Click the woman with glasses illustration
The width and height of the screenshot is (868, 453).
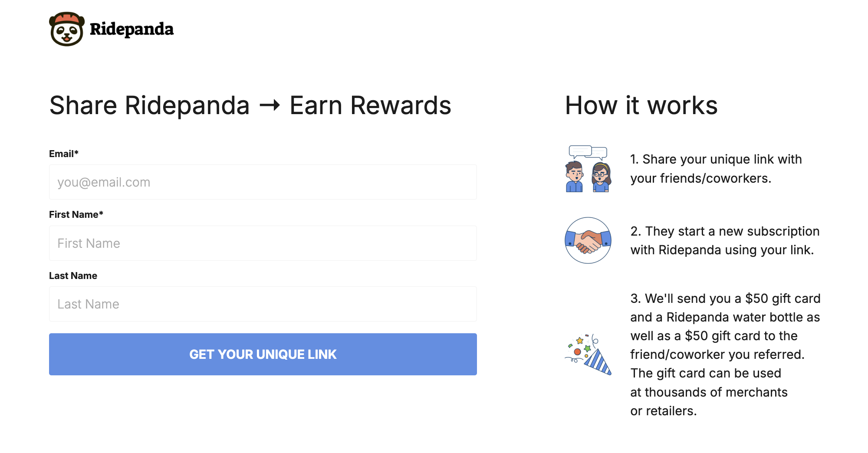point(601,177)
